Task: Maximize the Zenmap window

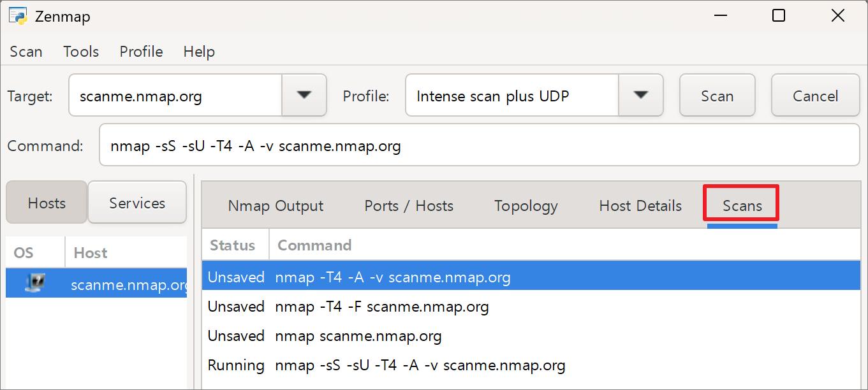Action: [x=778, y=16]
